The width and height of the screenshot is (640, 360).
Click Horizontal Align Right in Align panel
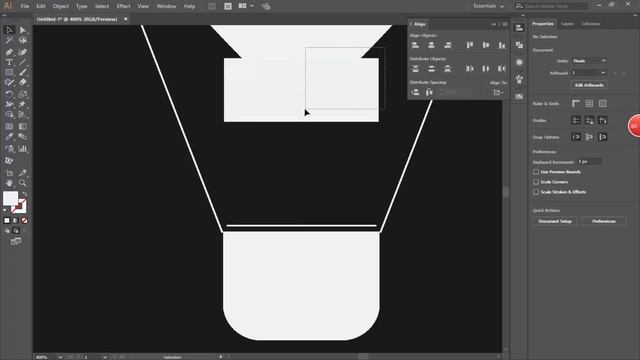[x=448, y=45]
